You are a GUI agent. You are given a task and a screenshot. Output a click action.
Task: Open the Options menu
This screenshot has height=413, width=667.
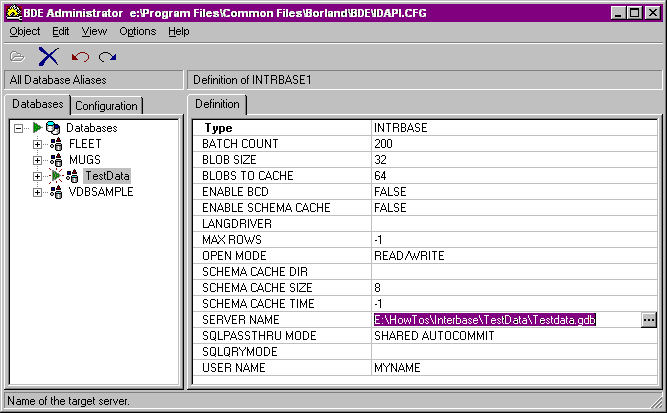point(138,31)
